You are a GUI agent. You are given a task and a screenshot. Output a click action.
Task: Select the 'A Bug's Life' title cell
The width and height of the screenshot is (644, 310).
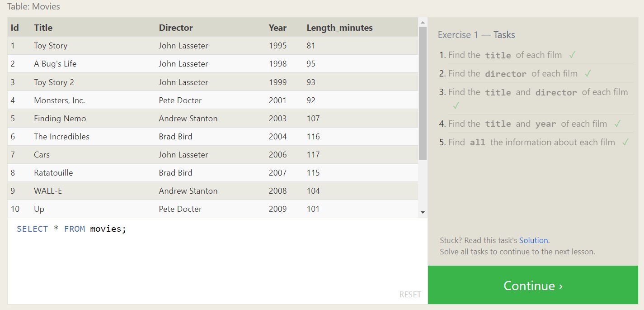55,64
